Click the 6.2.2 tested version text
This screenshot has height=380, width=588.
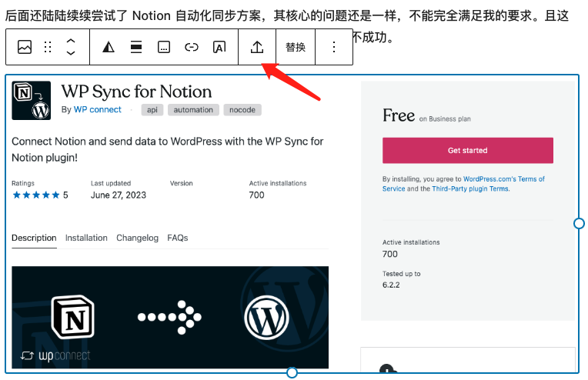[391, 285]
